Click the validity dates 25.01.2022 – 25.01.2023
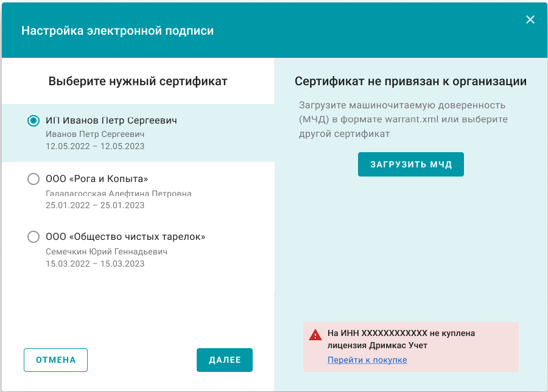The width and height of the screenshot is (548, 392). tap(95, 205)
